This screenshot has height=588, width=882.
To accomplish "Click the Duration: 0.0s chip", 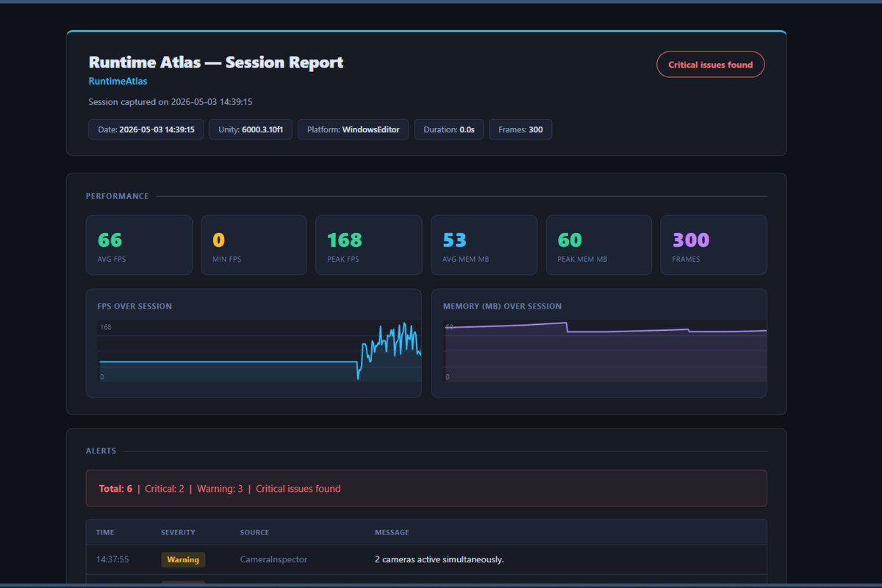I will pos(448,129).
